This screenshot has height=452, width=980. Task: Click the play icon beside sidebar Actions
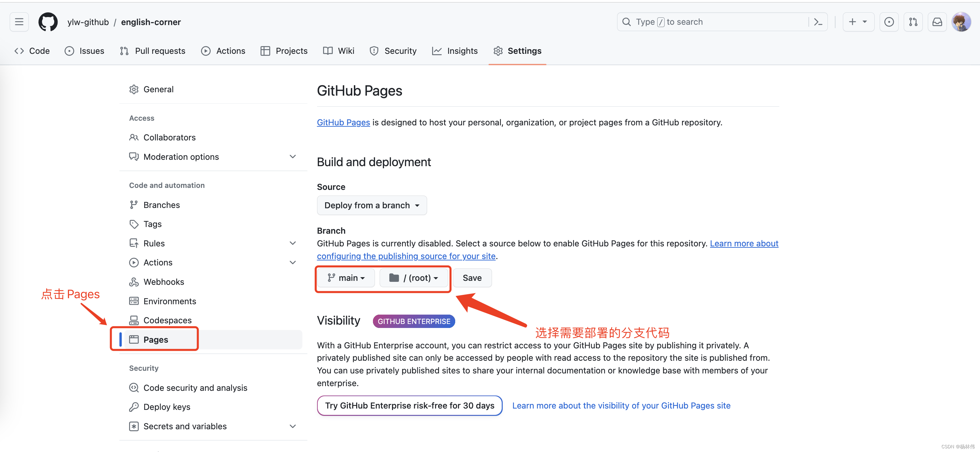pyautogui.click(x=134, y=262)
